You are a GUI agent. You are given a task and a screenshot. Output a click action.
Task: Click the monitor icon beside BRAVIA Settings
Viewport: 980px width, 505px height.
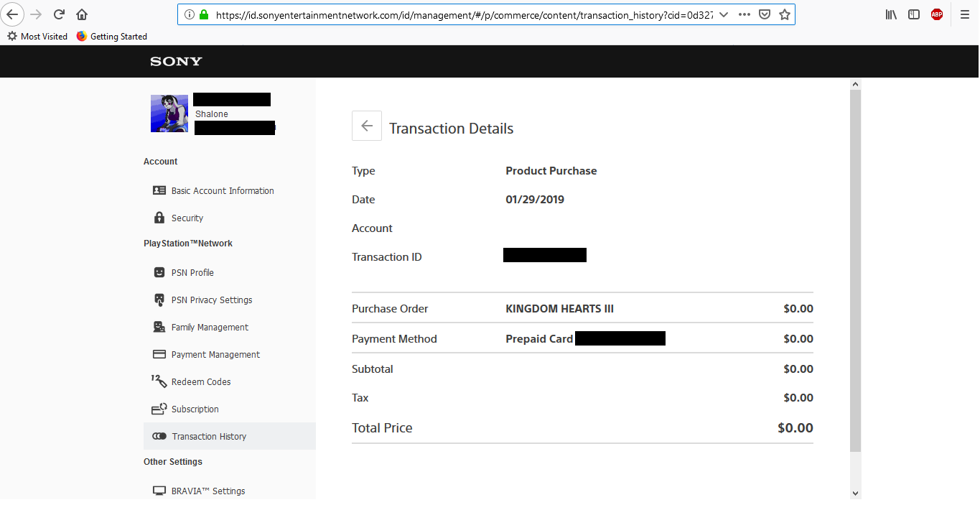(x=159, y=491)
